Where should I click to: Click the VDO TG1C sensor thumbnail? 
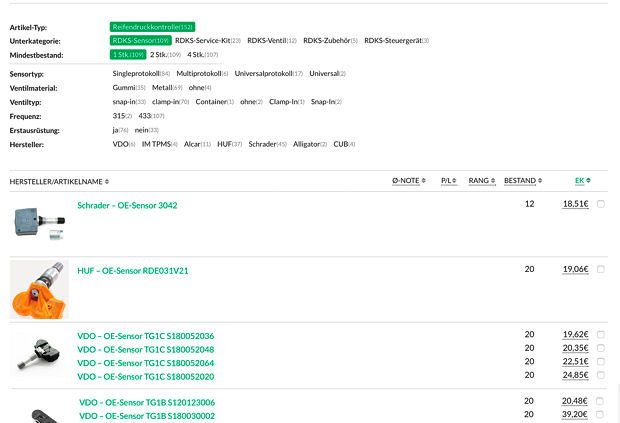pyautogui.click(x=39, y=354)
